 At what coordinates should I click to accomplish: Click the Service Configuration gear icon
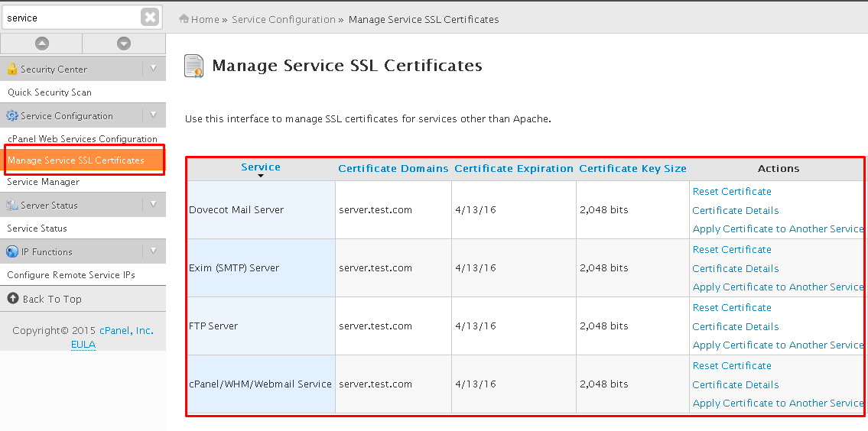pos(11,115)
